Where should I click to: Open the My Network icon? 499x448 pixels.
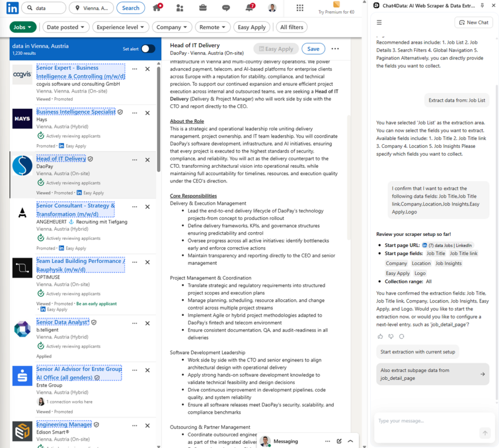179,8
